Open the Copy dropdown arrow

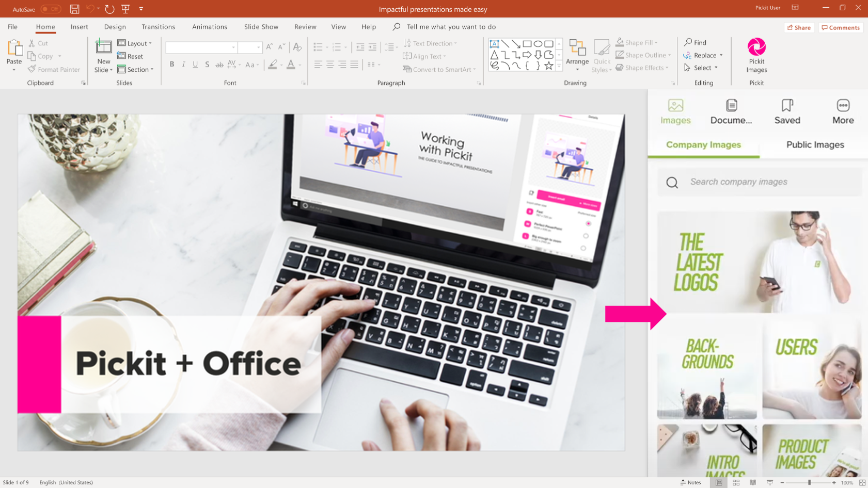point(59,56)
